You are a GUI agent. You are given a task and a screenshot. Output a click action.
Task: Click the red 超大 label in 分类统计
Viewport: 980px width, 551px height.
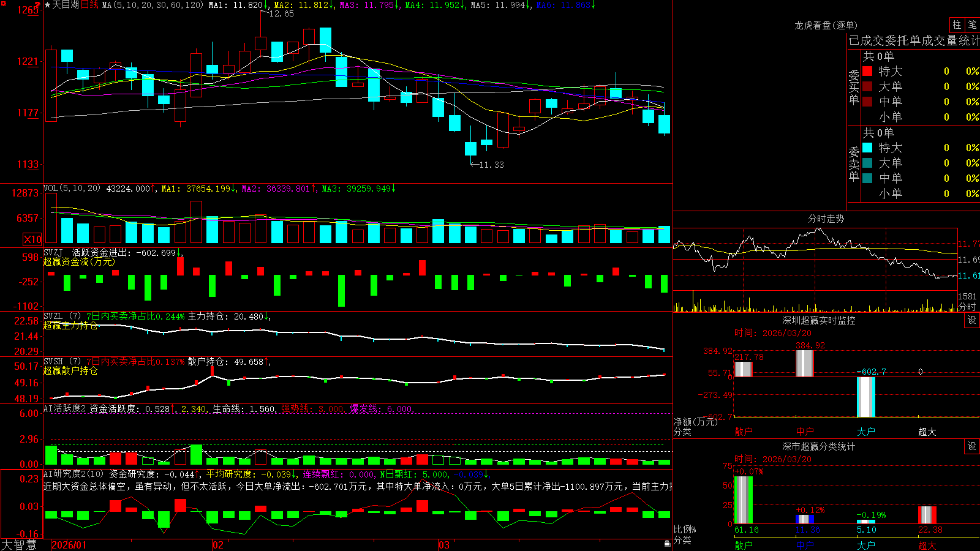click(x=927, y=545)
